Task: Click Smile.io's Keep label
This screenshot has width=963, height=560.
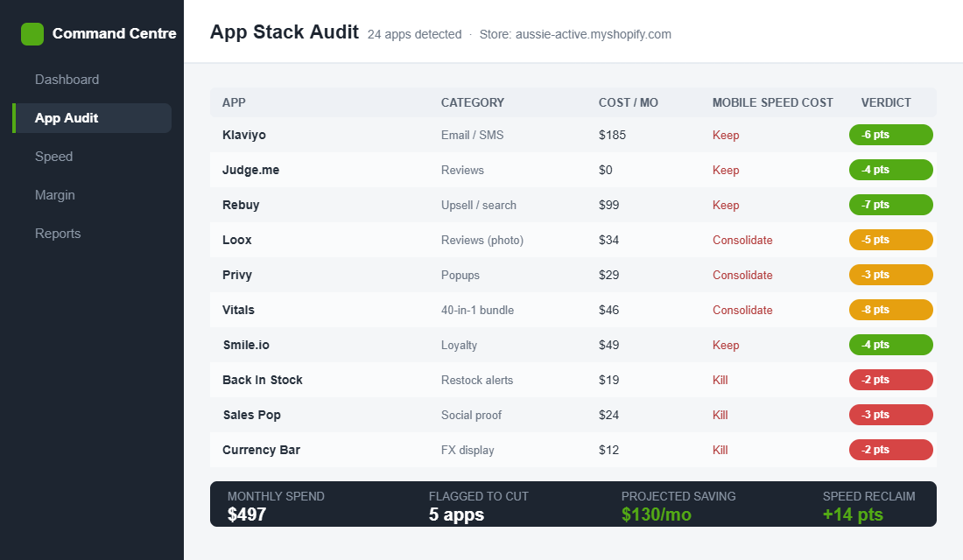Action: pos(726,345)
